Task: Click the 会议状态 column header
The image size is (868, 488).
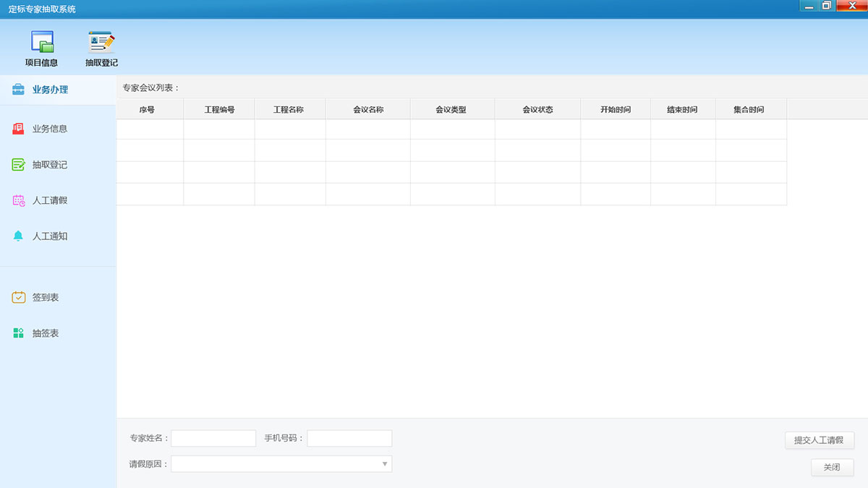Action: [538, 109]
